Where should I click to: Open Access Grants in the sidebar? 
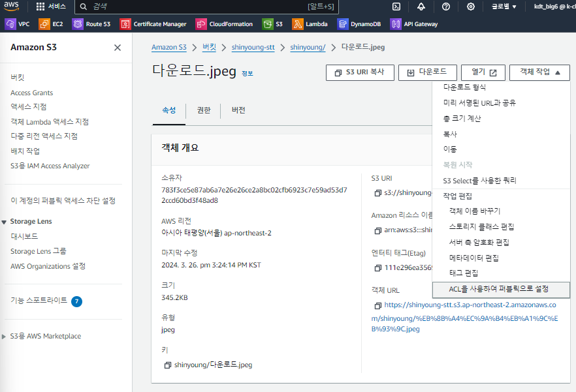(31, 93)
